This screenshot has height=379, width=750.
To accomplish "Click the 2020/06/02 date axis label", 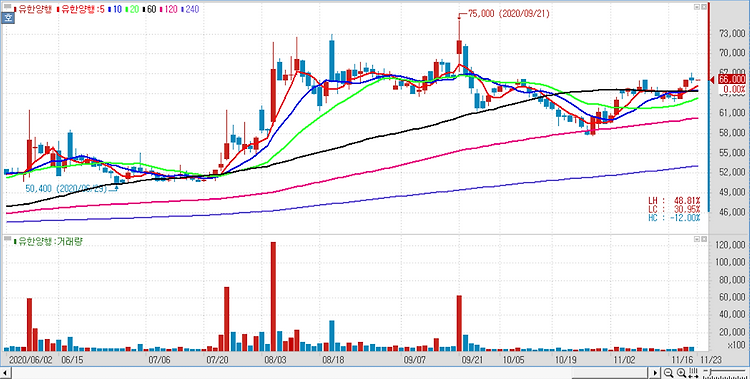I will point(32,359).
